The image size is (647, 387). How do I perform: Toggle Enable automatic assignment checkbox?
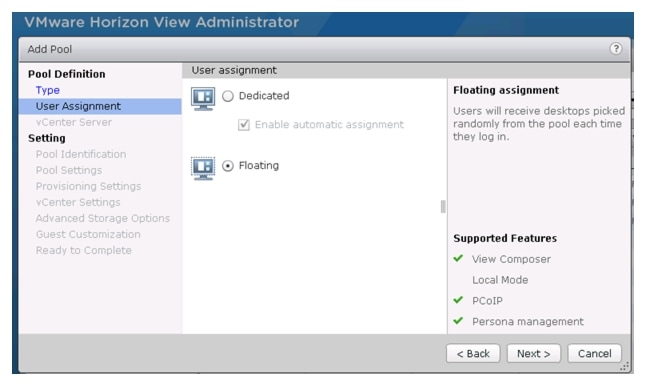click(x=244, y=125)
